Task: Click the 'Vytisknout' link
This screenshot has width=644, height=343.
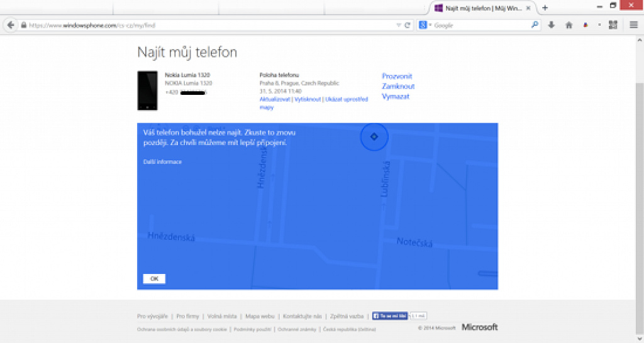Action: click(307, 99)
